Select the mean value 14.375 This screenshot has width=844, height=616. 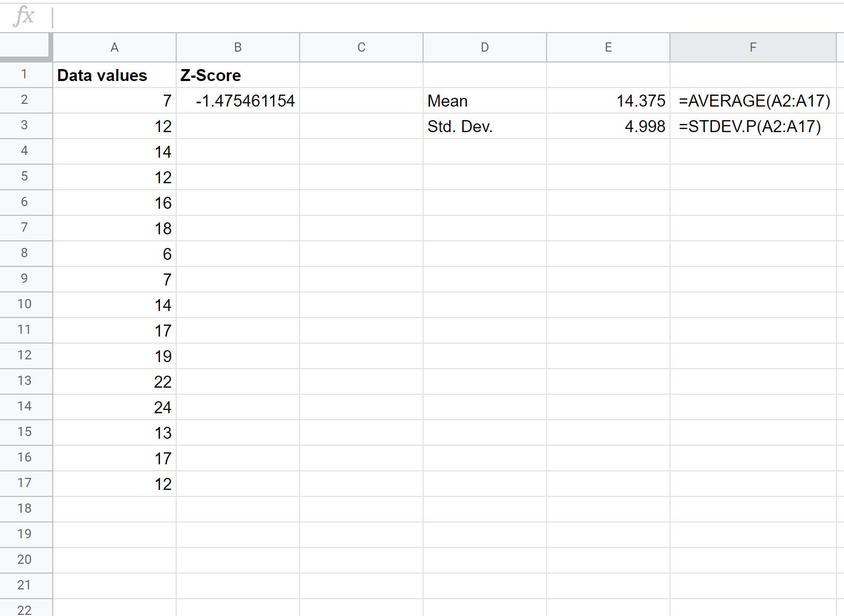(x=609, y=101)
